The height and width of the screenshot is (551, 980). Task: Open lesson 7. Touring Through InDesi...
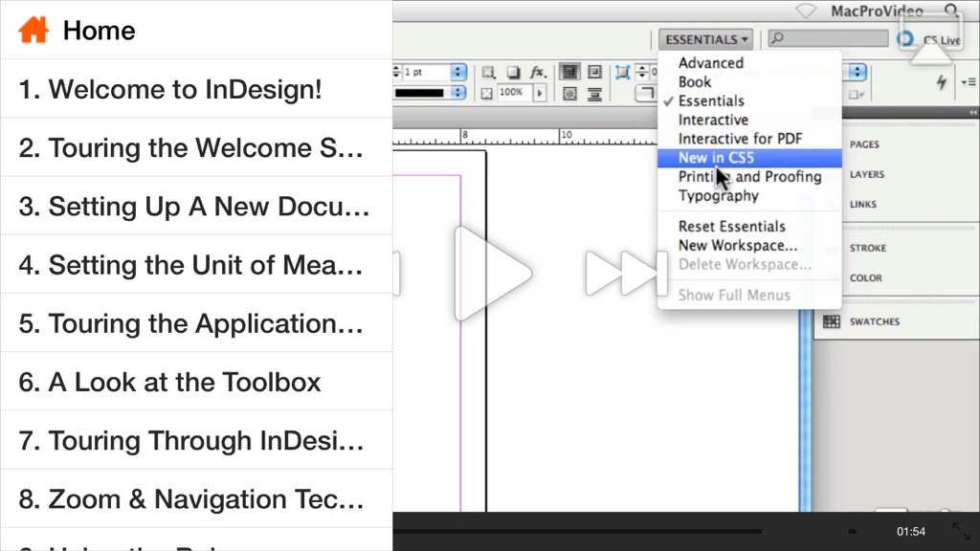click(196, 440)
